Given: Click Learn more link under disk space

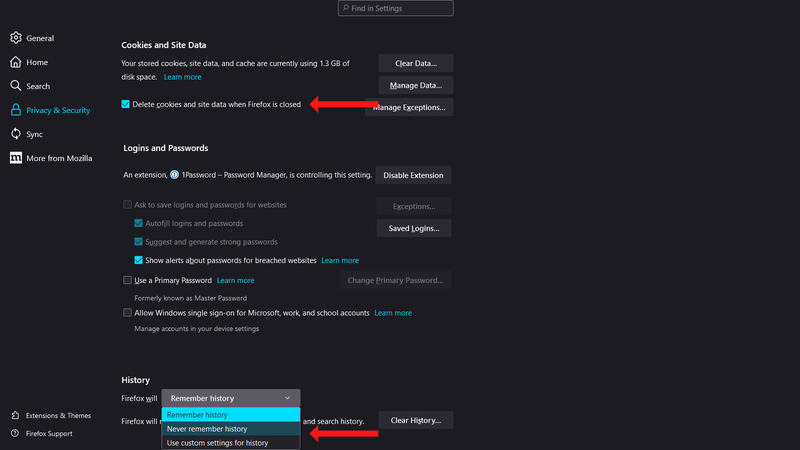Looking at the screenshot, I should tap(182, 77).
